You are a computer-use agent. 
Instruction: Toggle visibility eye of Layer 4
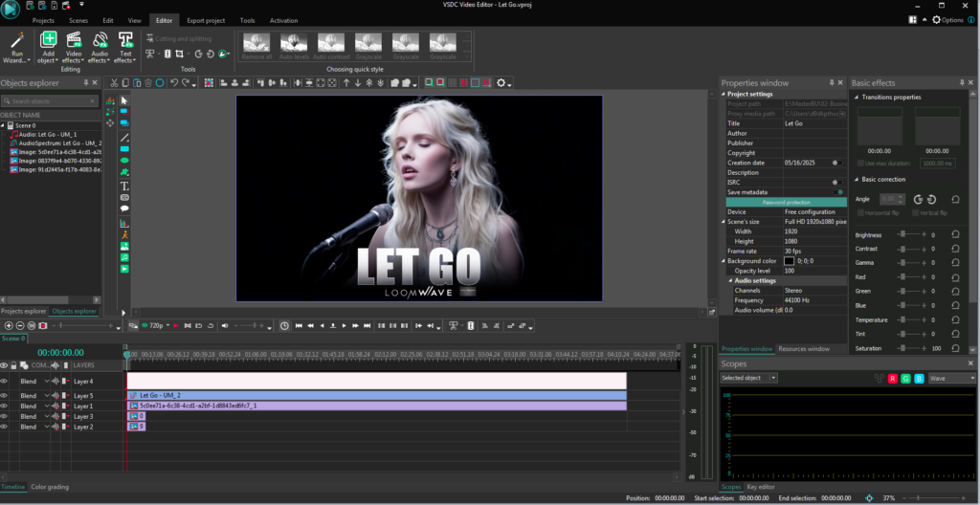[x=4, y=382]
